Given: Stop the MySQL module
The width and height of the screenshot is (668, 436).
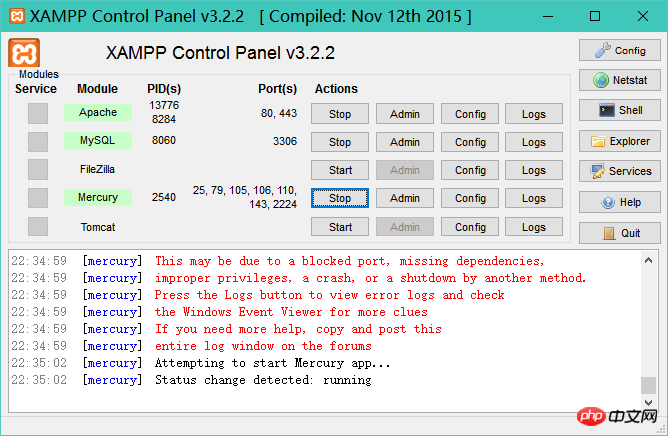Looking at the screenshot, I should pyautogui.click(x=340, y=142).
